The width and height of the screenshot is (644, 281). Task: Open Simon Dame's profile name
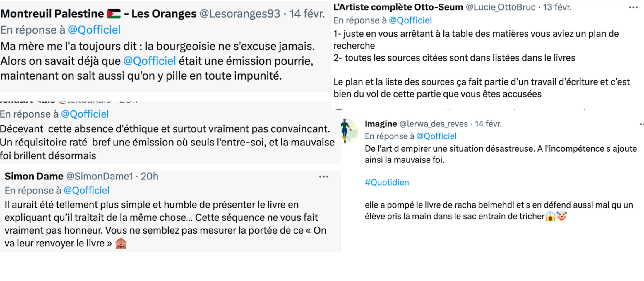click(34, 176)
